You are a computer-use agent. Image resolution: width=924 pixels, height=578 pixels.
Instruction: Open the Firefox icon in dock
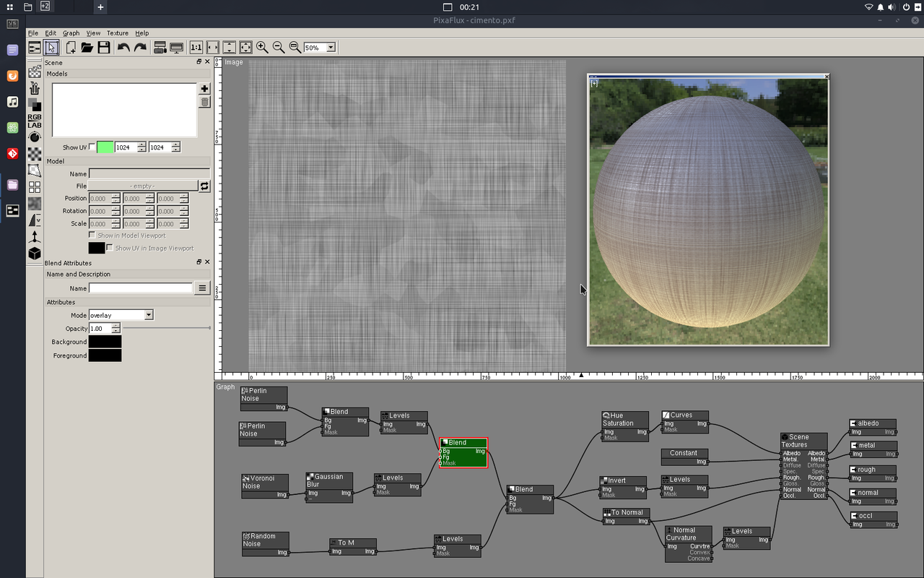click(x=12, y=76)
